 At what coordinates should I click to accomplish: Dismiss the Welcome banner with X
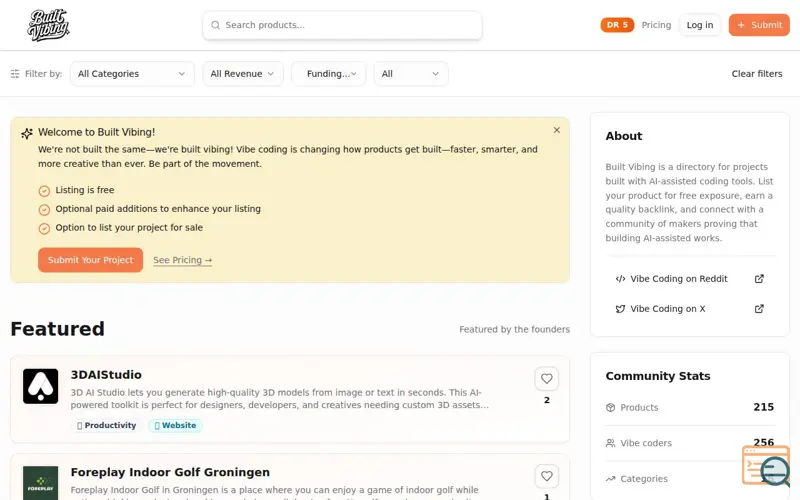pyautogui.click(x=557, y=130)
